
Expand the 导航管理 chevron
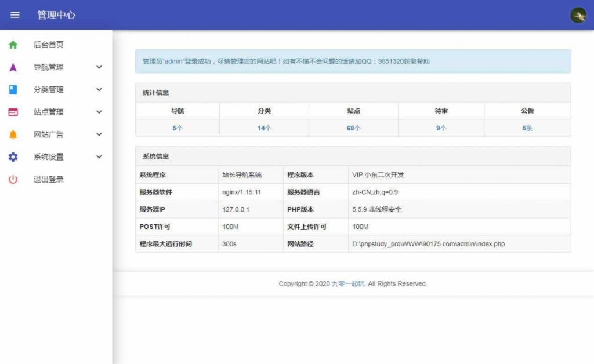coord(99,67)
